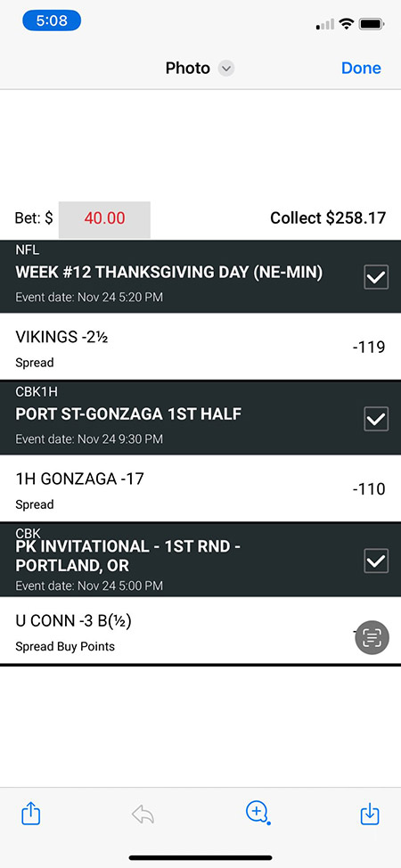
Task: Select the 1H Gonzaga -17 spread row
Action: point(200,488)
